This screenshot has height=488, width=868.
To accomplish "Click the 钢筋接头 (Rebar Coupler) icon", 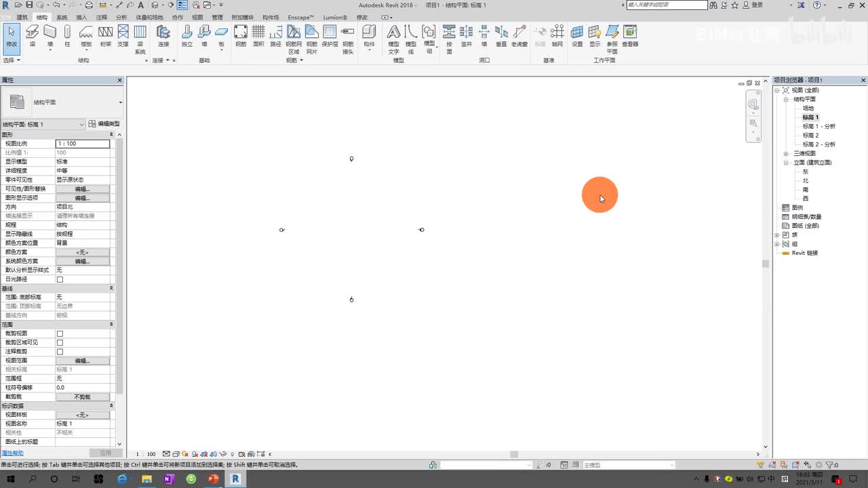I will click(348, 39).
